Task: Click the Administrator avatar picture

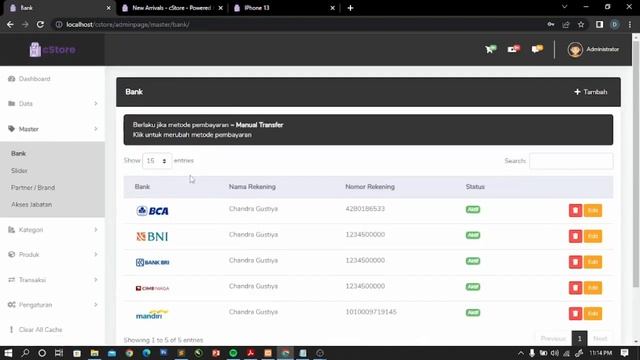Action: tap(575, 50)
